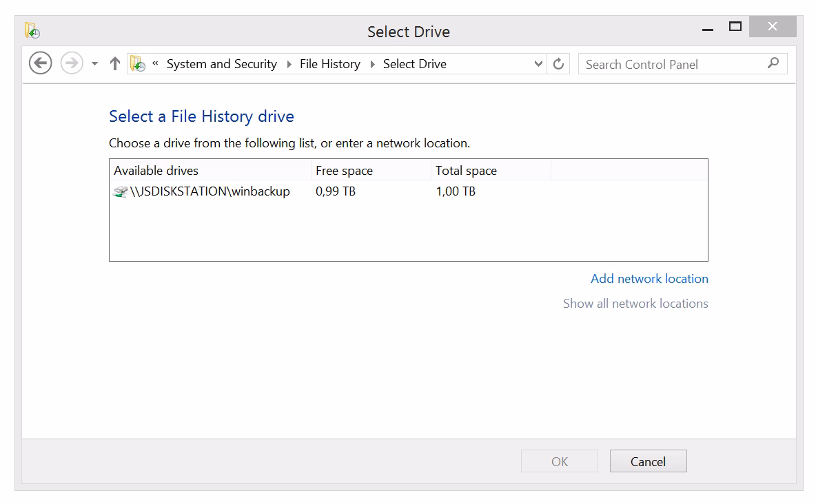This screenshot has height=504, width=816.
Task: Click the 1,00 TB total space value
Action: point(456,191)
